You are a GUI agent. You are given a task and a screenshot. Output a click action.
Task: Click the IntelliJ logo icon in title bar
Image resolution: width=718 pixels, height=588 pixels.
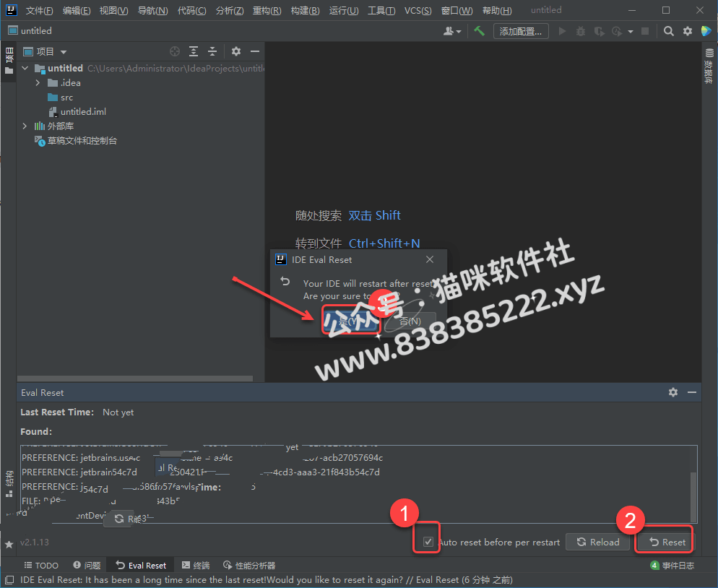pos(11,10)
